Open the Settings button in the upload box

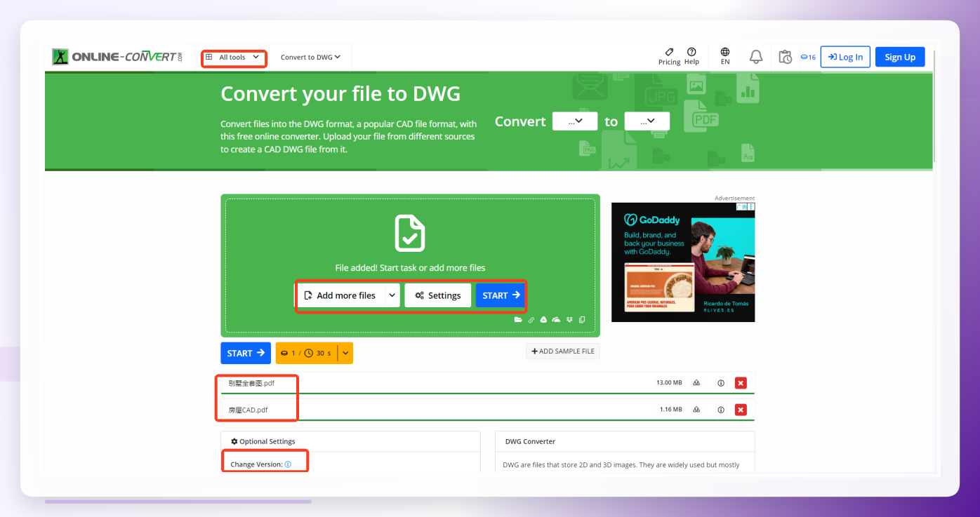click(x=437, y=295)
